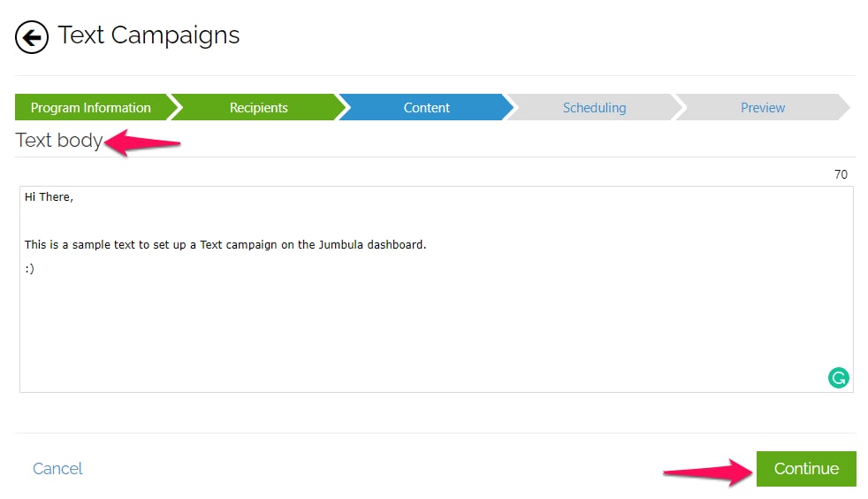Image resolution: width=868 pixels, height=499 pixels.
Task: Go to the Program Information step
Action: (x=90, y=108)
